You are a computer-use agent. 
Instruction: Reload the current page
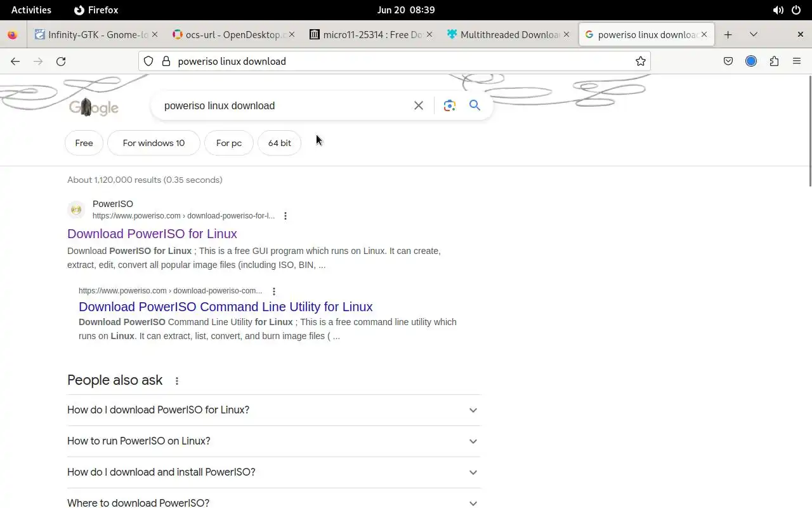click(61, 61)
